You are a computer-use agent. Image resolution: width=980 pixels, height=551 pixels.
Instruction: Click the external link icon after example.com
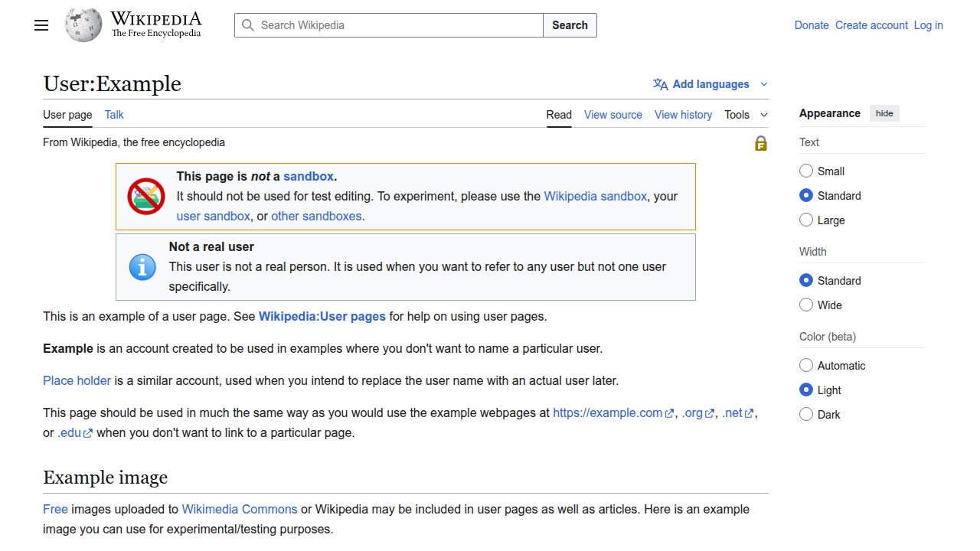pyautogui.click(x=668, y=412)
